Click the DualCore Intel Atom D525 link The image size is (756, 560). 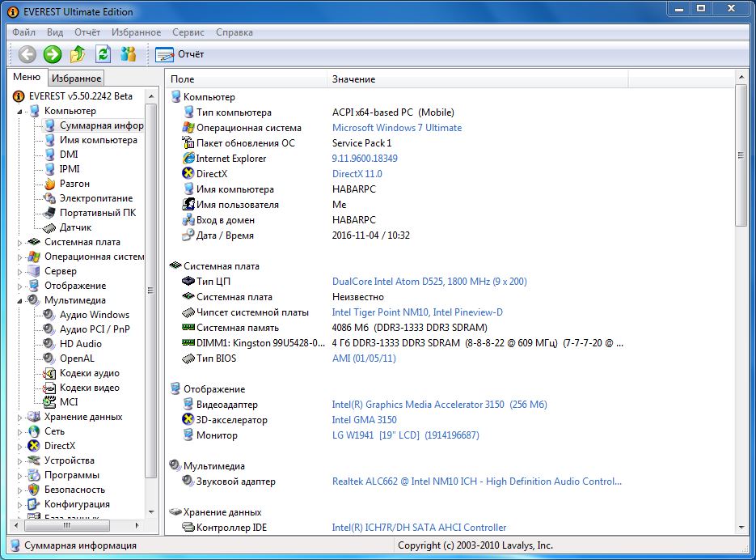point(429,282)
